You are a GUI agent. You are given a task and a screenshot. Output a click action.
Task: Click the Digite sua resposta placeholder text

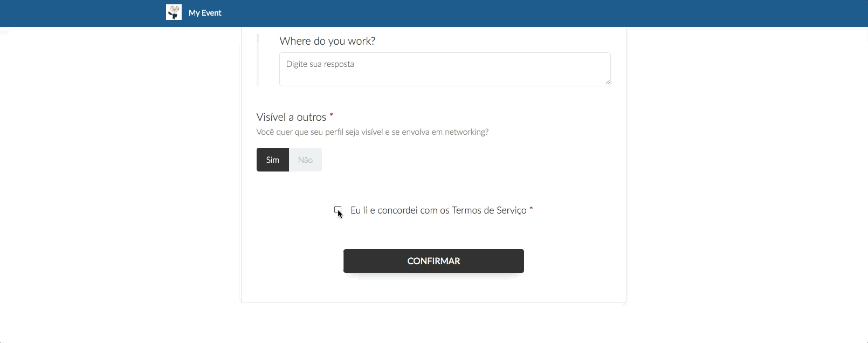point(320,64)
